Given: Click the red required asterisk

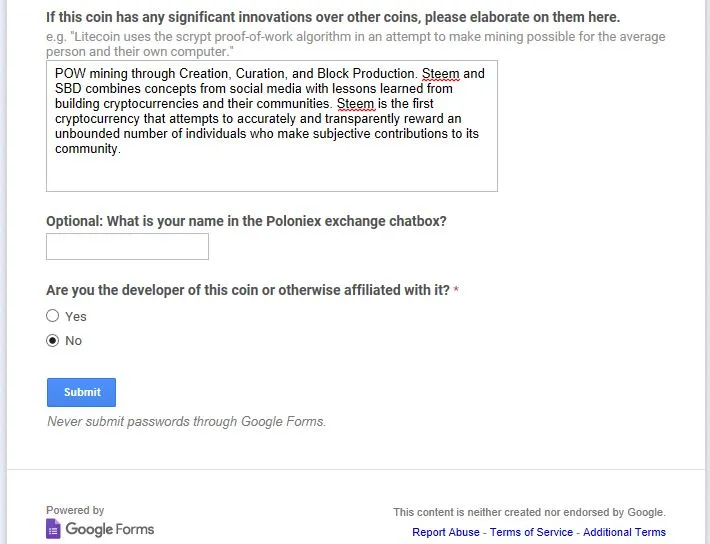Looking at the screenshot, I should pos(456,290).
